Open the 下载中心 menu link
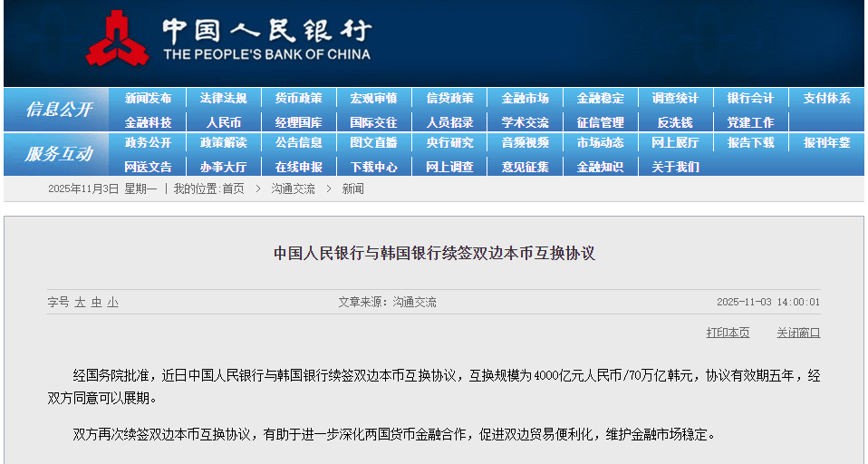Image resolution: width=868 pixels, height=464 pixels. coord(374,167)
